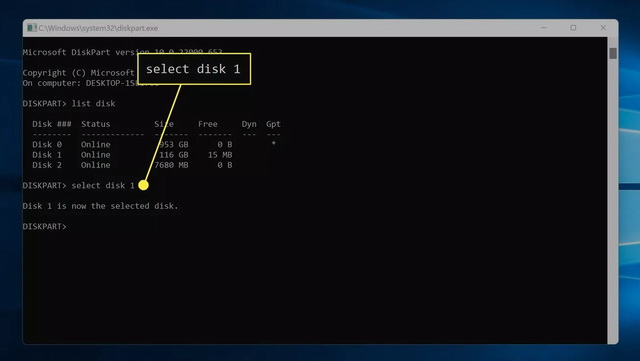This screenshot has width=640, height=361.
Task: Click the title bar path text
Action: pos(98,28)
